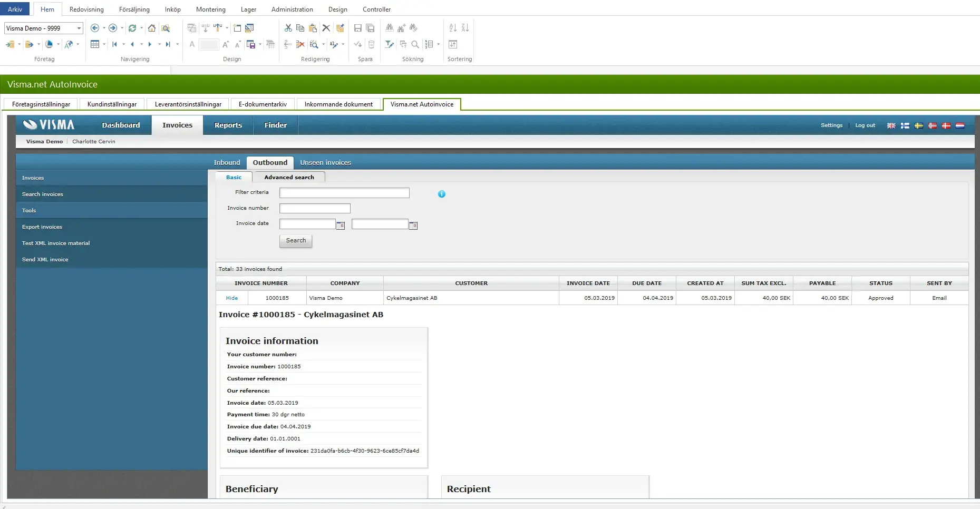Select the A-Z ascending sort icon
Image resolution: width=980 pixels, height=509 pixels.
coord(452,27)
